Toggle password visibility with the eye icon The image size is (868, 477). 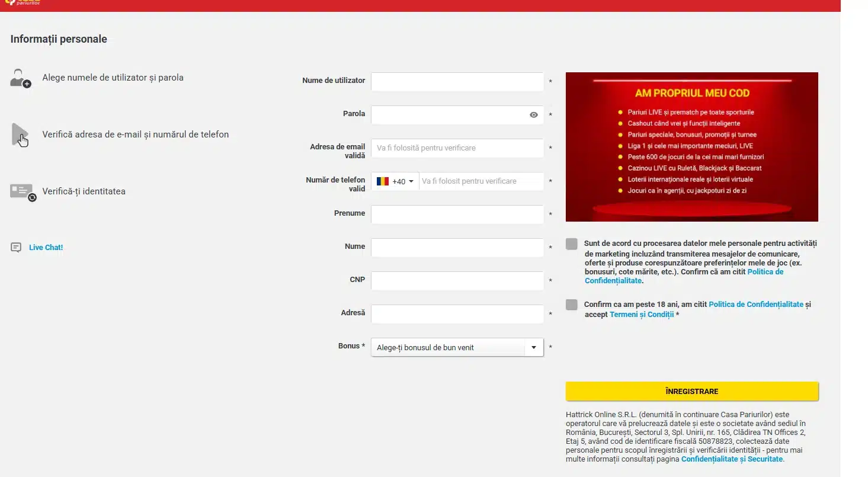pyautogui.click(x=533, y=114)
